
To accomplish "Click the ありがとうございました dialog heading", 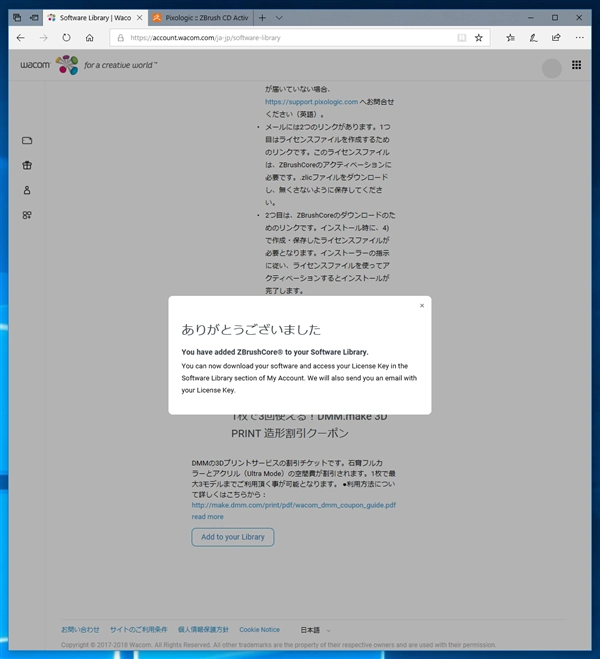I will click(251, 330).
